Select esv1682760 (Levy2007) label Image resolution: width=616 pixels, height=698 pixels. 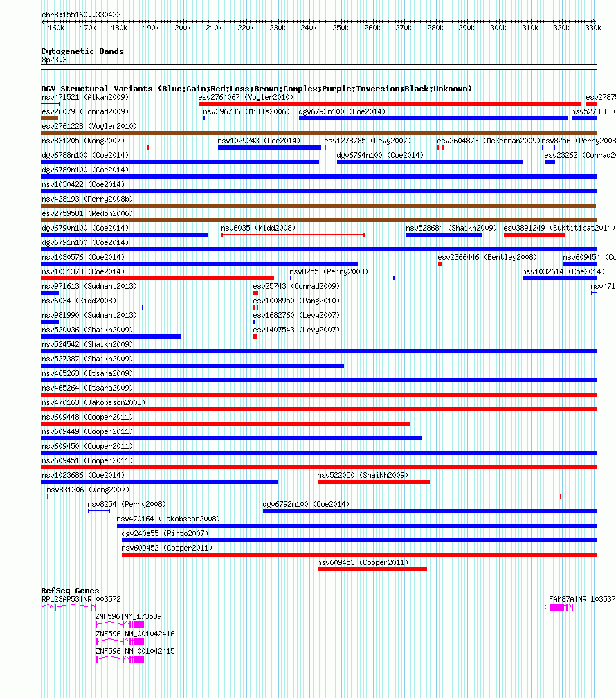coord(296,315)
